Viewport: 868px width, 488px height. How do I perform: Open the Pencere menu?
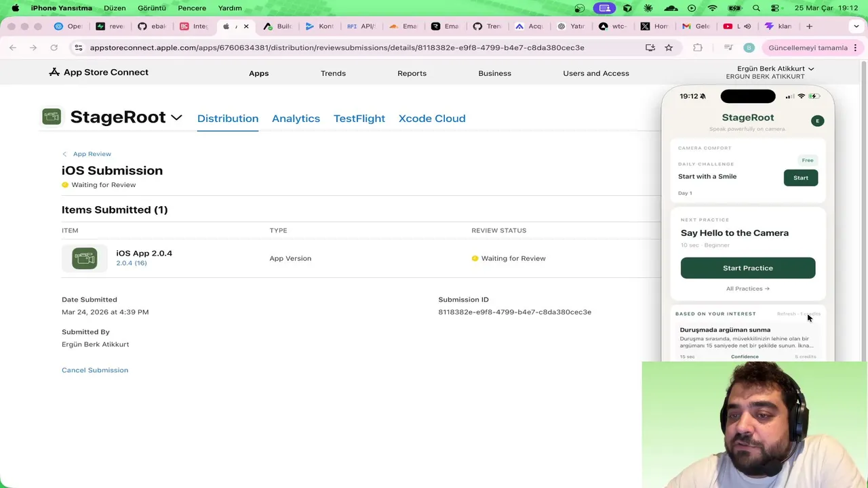192,8
